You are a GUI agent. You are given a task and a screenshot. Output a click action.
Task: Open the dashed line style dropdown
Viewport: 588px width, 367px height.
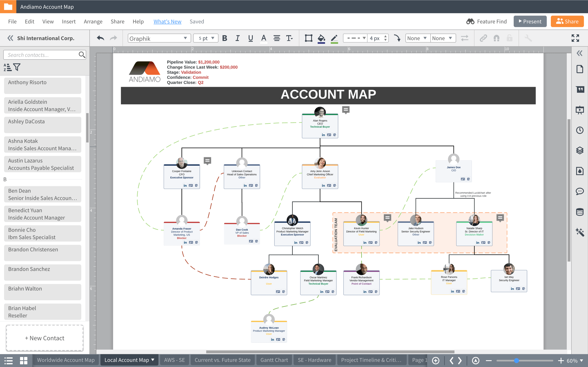pyautogui.click(x=355, y=38)
